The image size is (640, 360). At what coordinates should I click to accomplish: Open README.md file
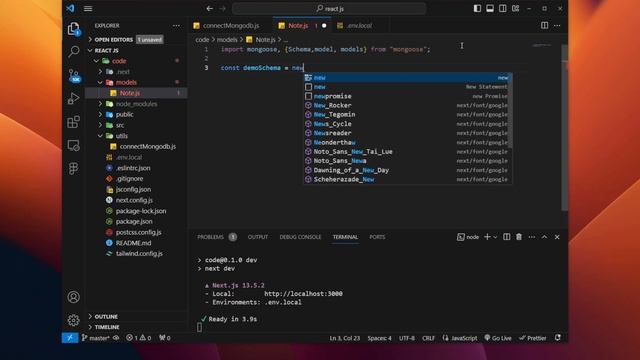tap(136, 243)
